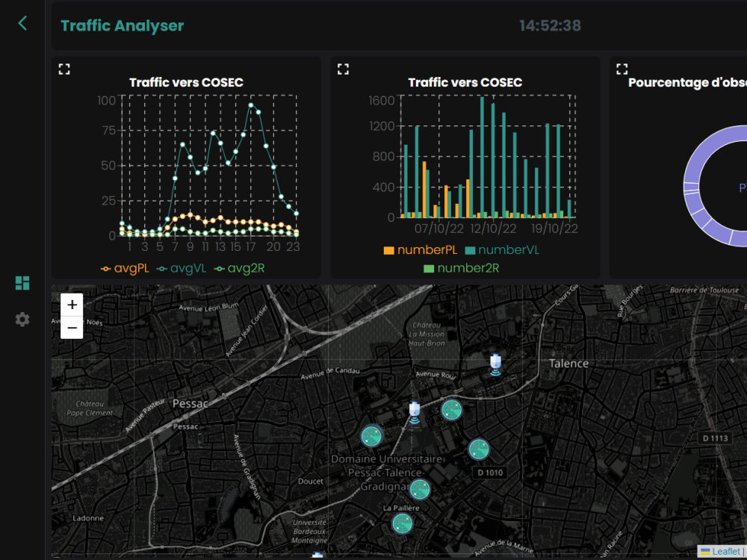Select the radar marker right of central beacon
Viewport: 747px width, 560px height.
coord(451,409)
